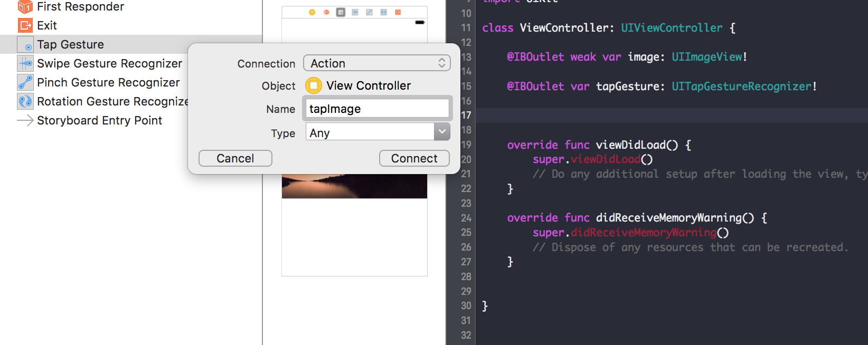Expand the Type combo box arrow

coord(442,132)
